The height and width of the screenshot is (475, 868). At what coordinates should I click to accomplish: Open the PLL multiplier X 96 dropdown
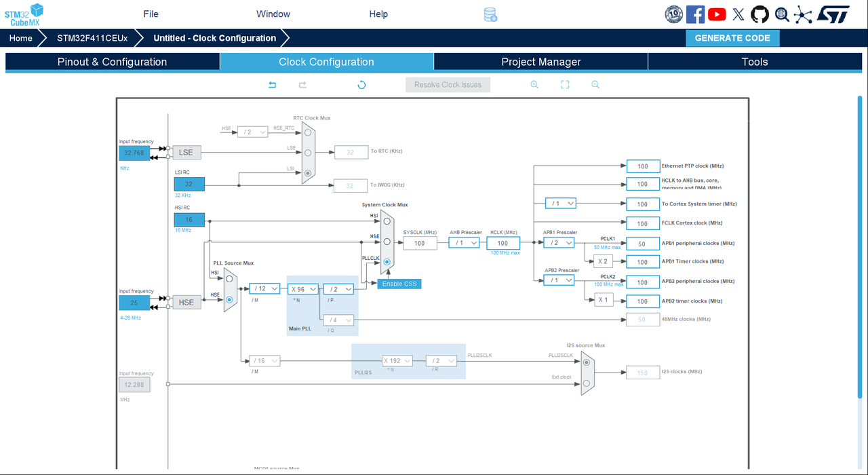click(x=303, y=288)
